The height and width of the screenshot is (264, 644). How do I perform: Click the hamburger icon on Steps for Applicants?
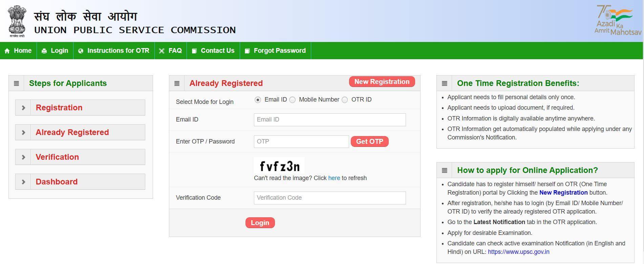point(16,83)
